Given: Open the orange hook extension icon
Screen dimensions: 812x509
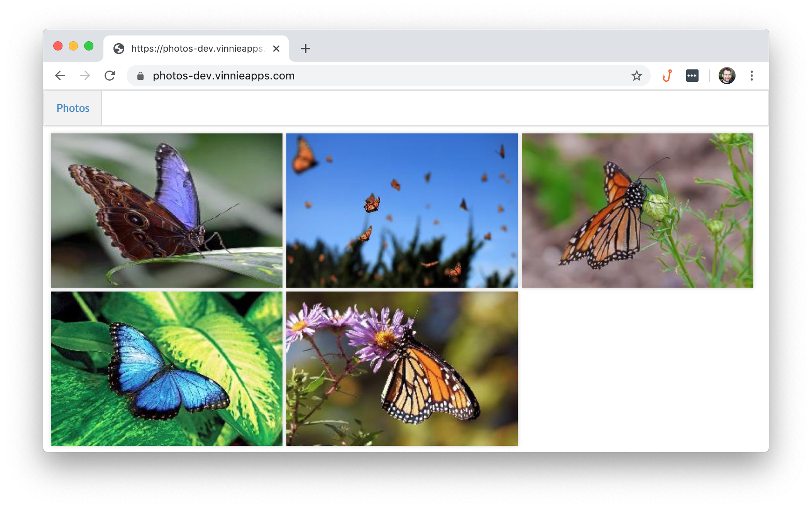Looking at the screenshot, I should (667, 76).
